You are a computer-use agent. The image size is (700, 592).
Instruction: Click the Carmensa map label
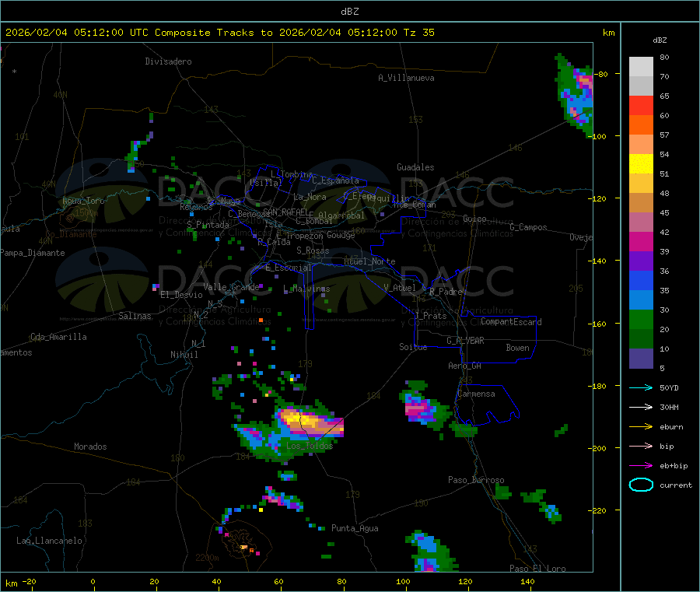pos(476,394)
